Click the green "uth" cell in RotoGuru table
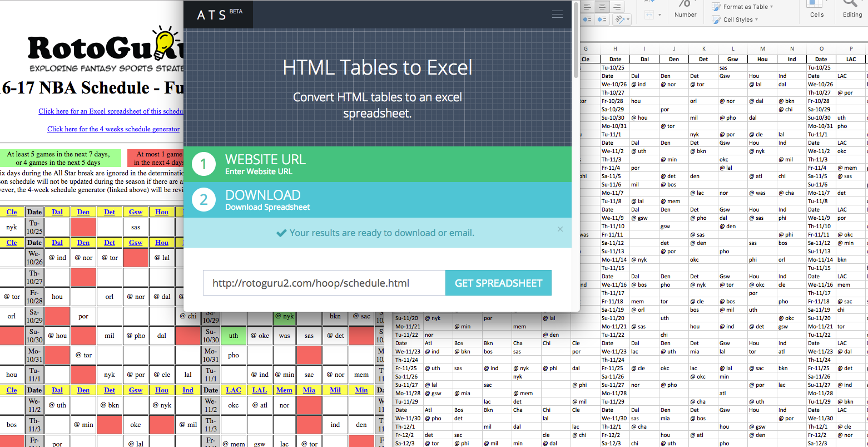The image size is (868, 447). pos(234,336)
